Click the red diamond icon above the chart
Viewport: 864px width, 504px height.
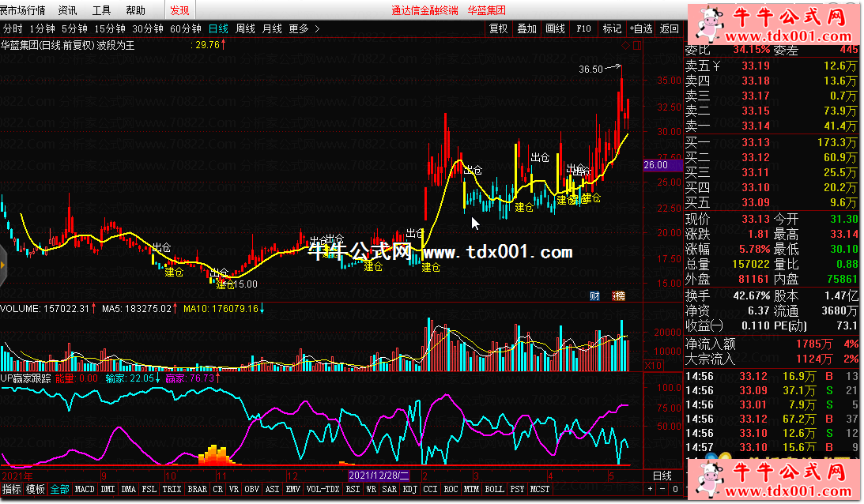tap(625, 46)
